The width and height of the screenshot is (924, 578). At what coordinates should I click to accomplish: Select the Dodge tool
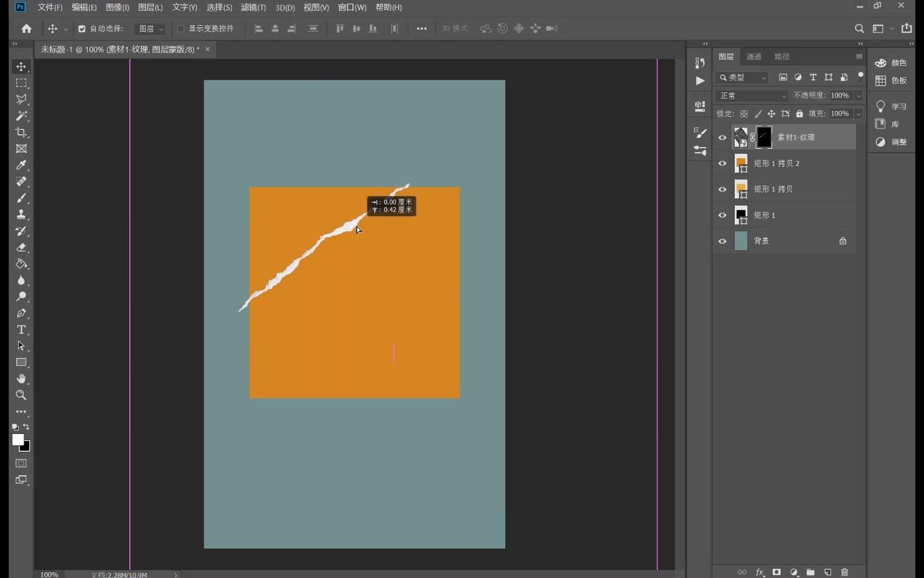(21, 296)
